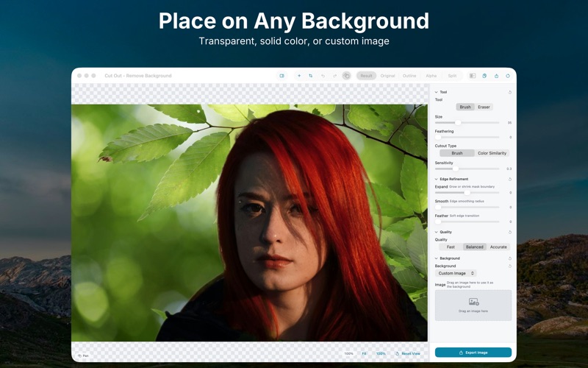588x368 pixels.
Task: Reset the Edge Refinement section
Action: pyautogui.click(x=509, y=179)
